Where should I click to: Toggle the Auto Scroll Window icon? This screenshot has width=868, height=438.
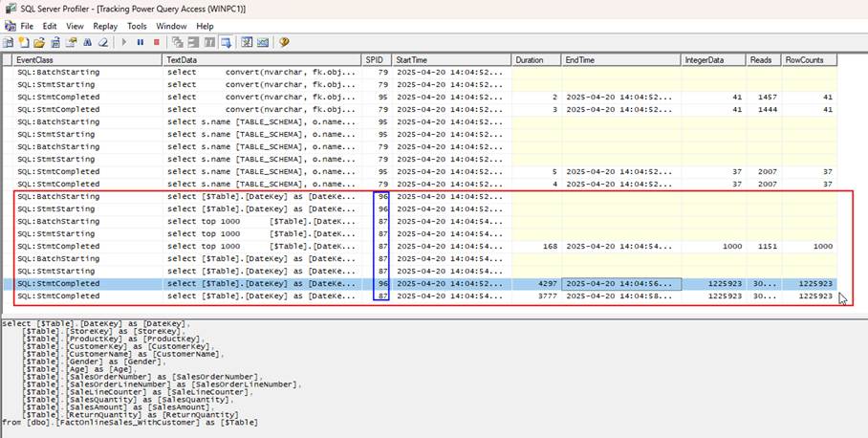tap(226, 42)
